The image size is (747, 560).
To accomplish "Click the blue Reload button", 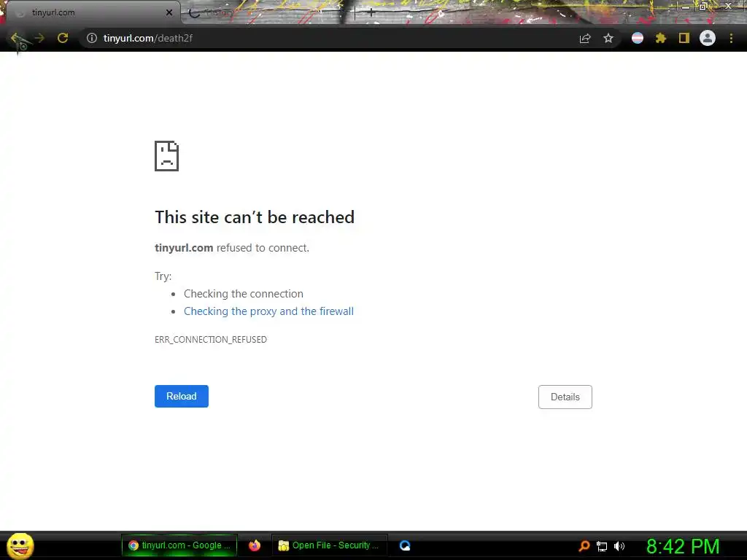I will click(182, 396).
